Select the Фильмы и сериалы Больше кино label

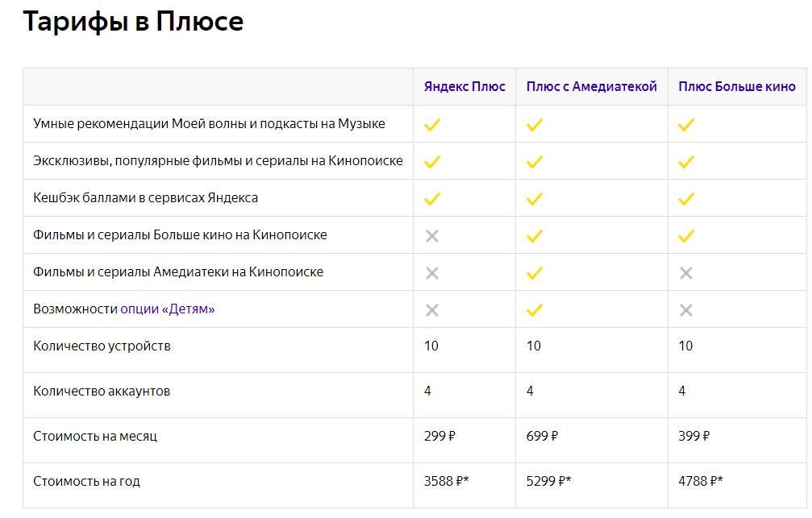point(180,235)
